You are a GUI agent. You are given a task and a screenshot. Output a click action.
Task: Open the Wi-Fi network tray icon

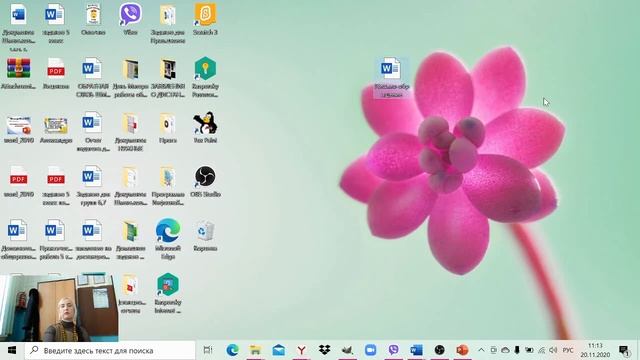coord(542,350)
